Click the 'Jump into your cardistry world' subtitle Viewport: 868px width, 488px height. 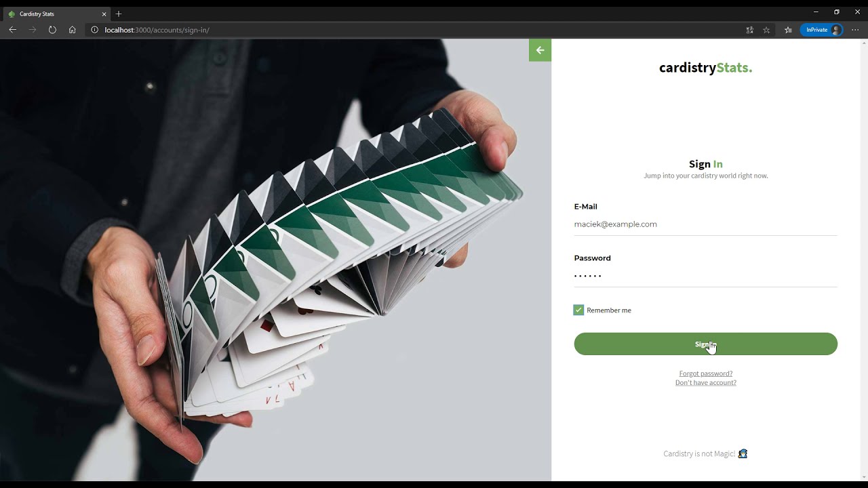(x=705, y=176)
